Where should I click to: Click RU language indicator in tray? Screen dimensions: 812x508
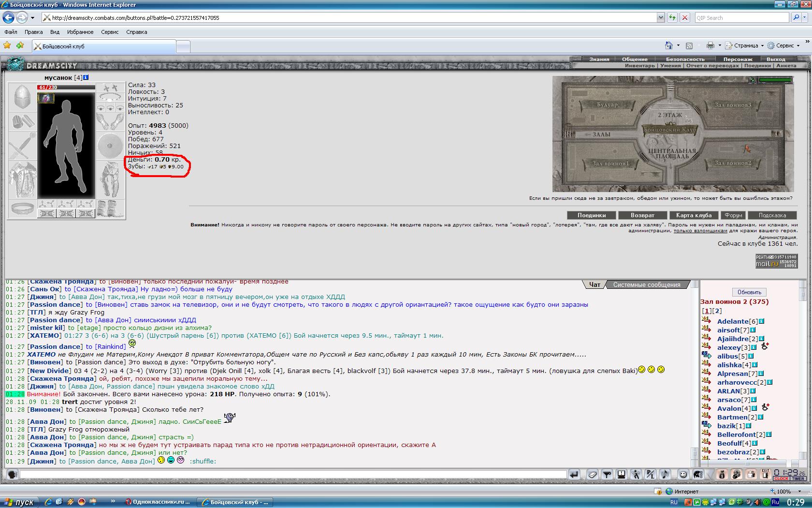(674, 502)
